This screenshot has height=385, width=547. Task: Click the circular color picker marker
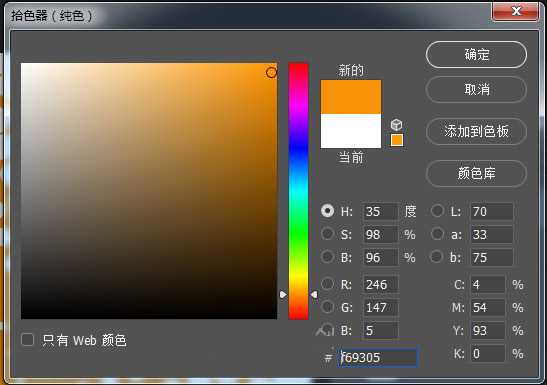click(271, 73)
